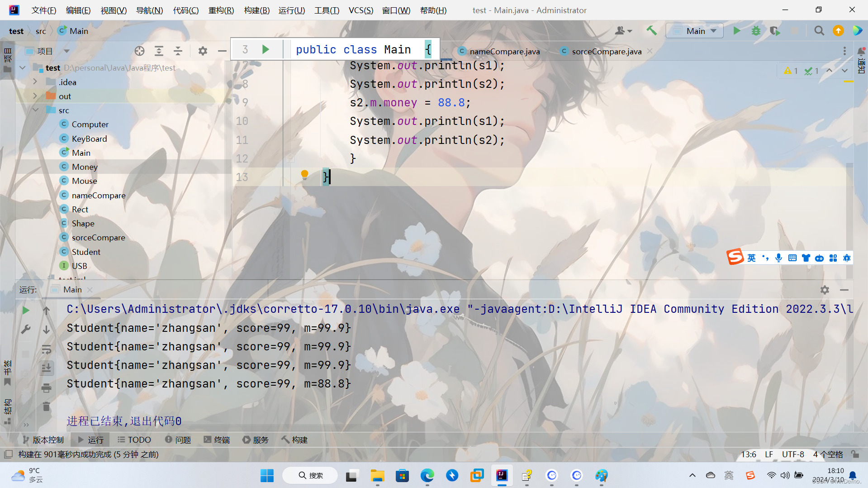This screenshot has width=868, height=488.
Task: Expand the .idea folder
Action: 35,82
